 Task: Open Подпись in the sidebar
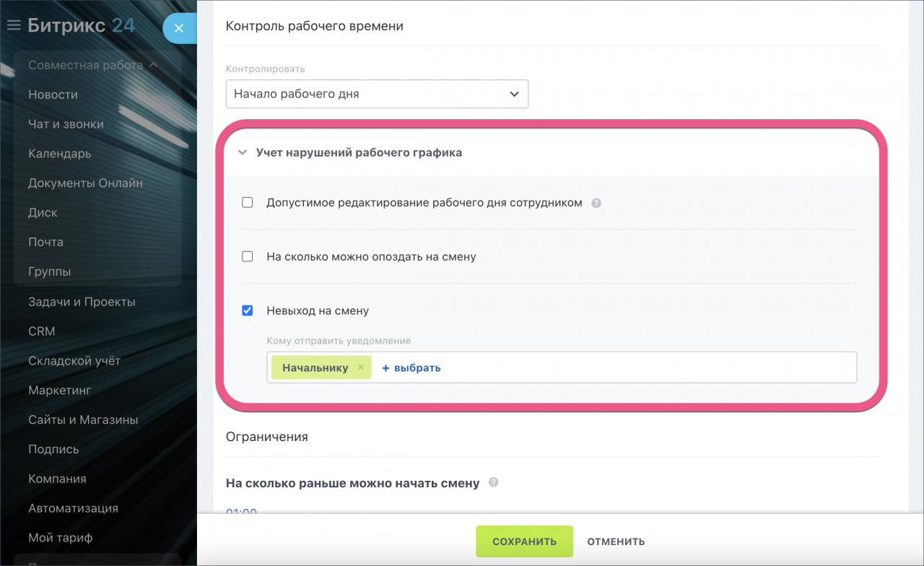coord(53,449)
